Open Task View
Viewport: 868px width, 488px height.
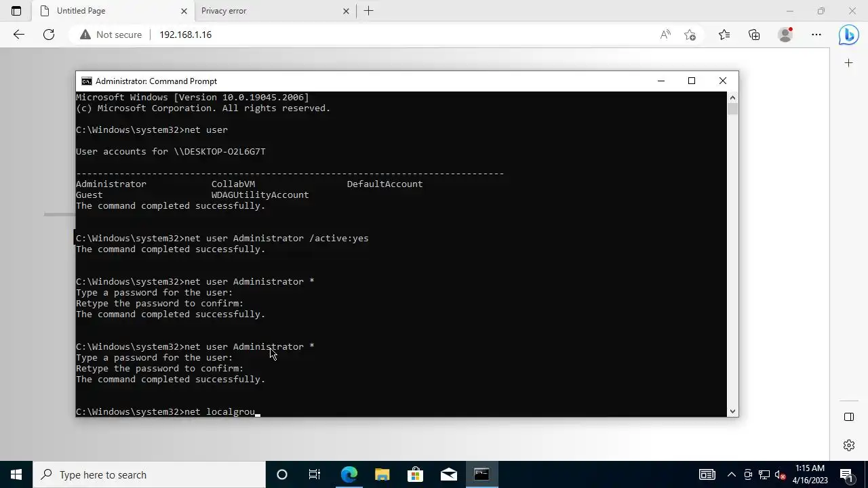[315, 474]
